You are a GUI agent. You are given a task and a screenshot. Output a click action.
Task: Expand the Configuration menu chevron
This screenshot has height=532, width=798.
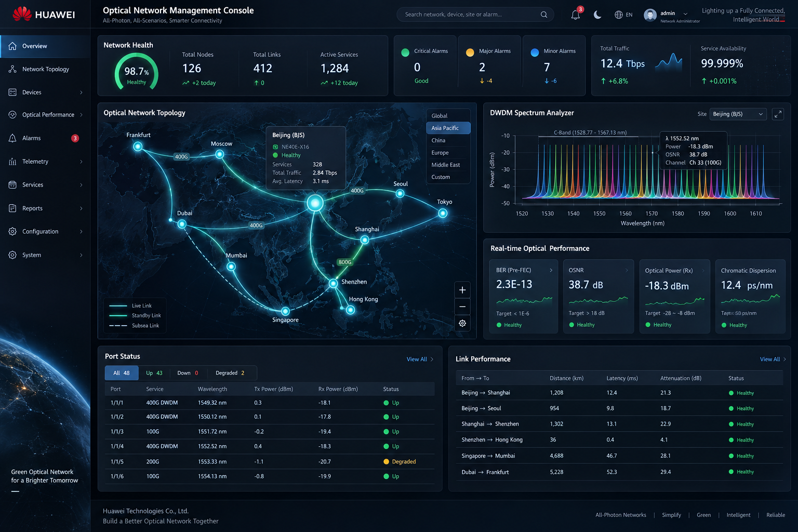coord(81,232)
